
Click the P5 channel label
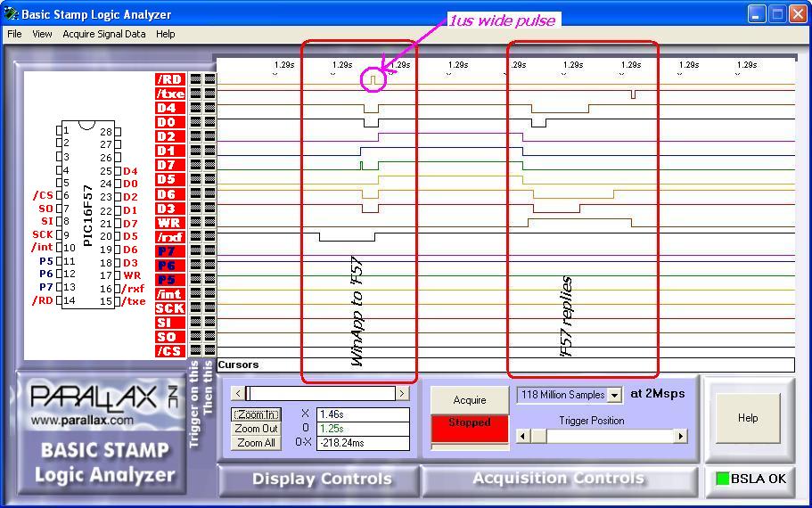pos(170,280)
